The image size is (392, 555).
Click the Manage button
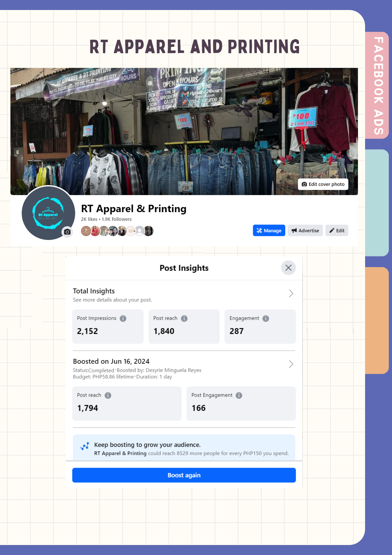click(269, 230)
